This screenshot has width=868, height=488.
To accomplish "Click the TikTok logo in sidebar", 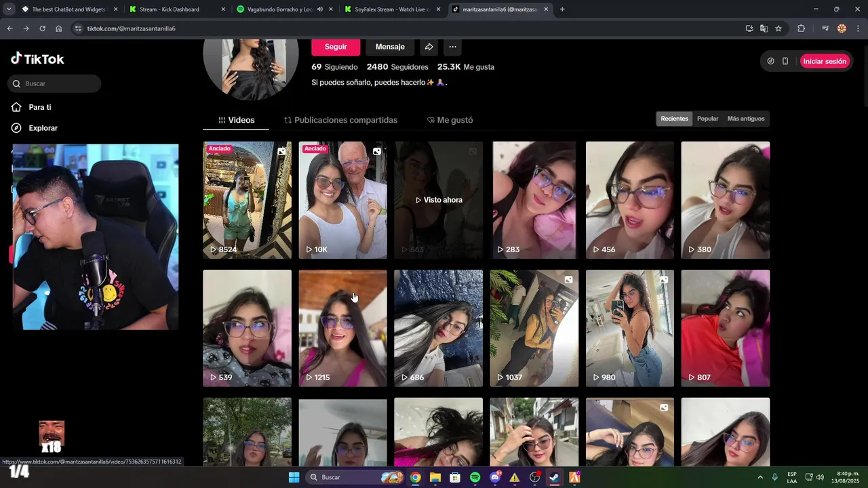I will point(37,59).
